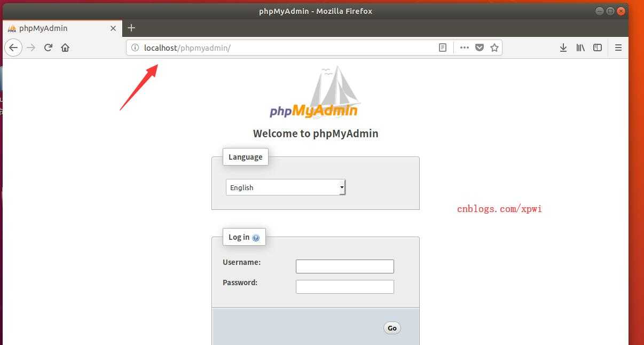Viewport: 644px width, 345px height.
Task: Open the Firefox library icon
Action: pyautogui.click(x=580, y=48)
